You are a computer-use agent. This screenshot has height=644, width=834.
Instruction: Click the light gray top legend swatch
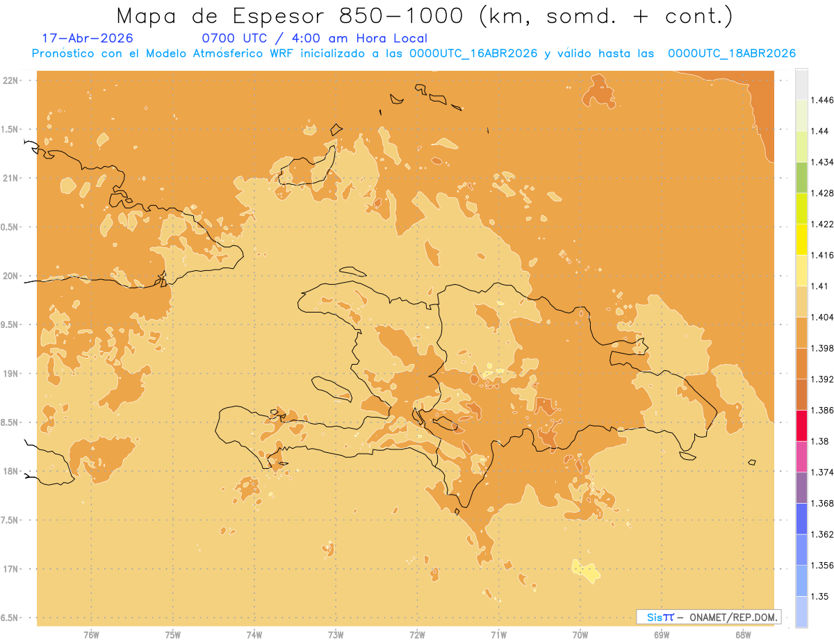click(x=801, y=85)
